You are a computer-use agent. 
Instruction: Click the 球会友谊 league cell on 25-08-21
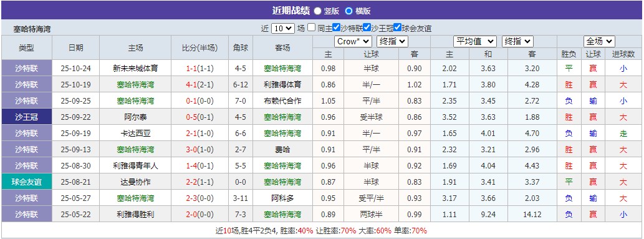click(27, 182)
